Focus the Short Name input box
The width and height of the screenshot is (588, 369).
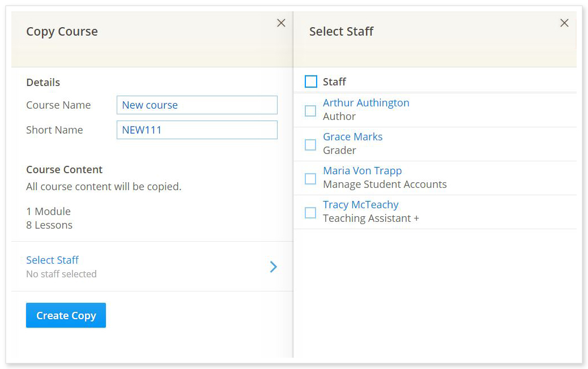197,130
